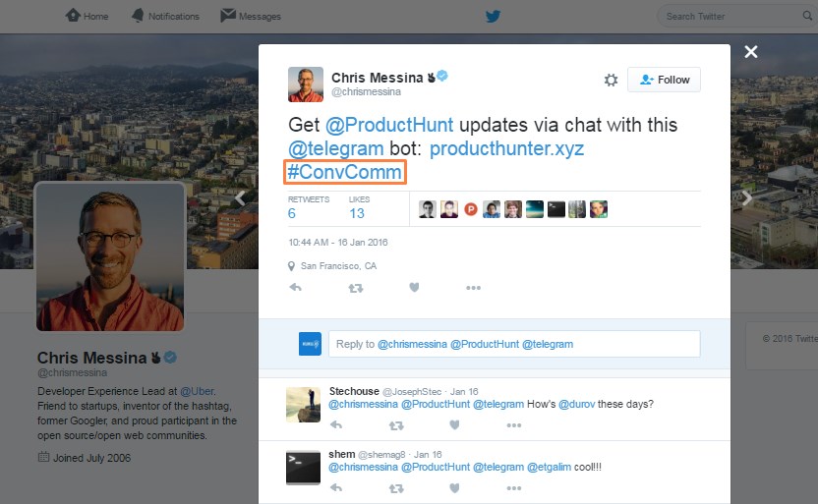Open the producthunter.xyz link
Image resolution: width=818 pixels, height=504 pixels.
point(506,148)
